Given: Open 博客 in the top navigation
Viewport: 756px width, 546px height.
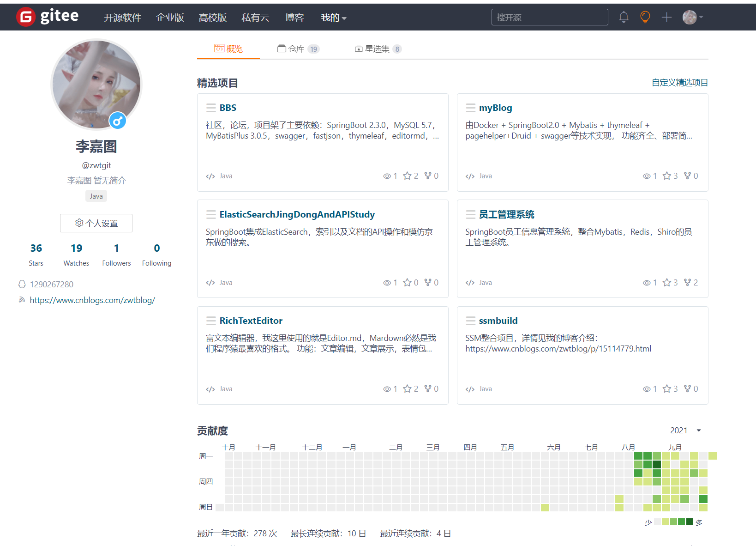Looking at the screenshot, I should coord(294,18).
